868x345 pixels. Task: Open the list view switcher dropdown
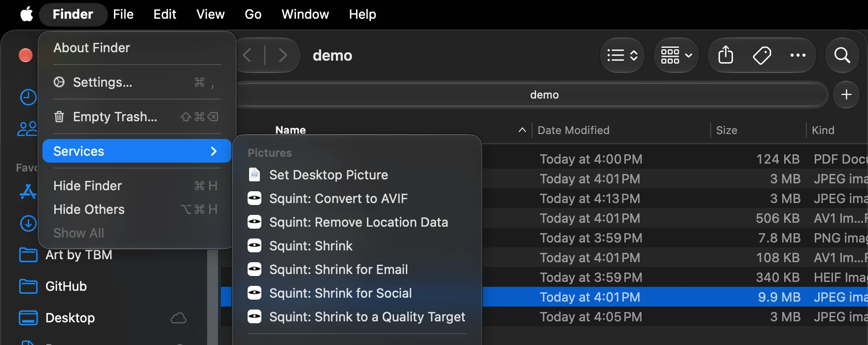coord(622,55)
